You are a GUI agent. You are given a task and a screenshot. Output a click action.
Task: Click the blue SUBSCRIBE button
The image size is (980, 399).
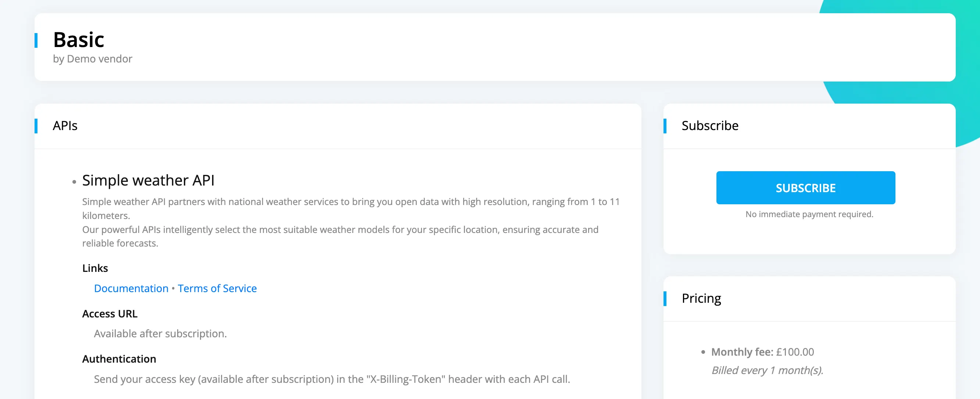tap(805, 187)
